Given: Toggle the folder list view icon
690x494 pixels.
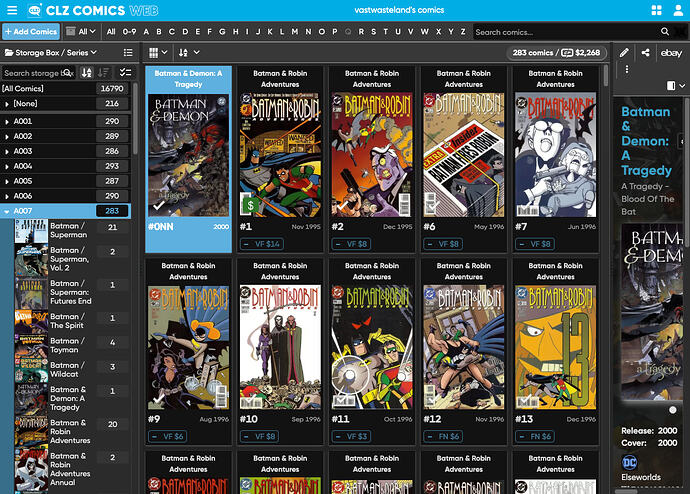Looking at the screenshot, I should (x=128, y=53).
